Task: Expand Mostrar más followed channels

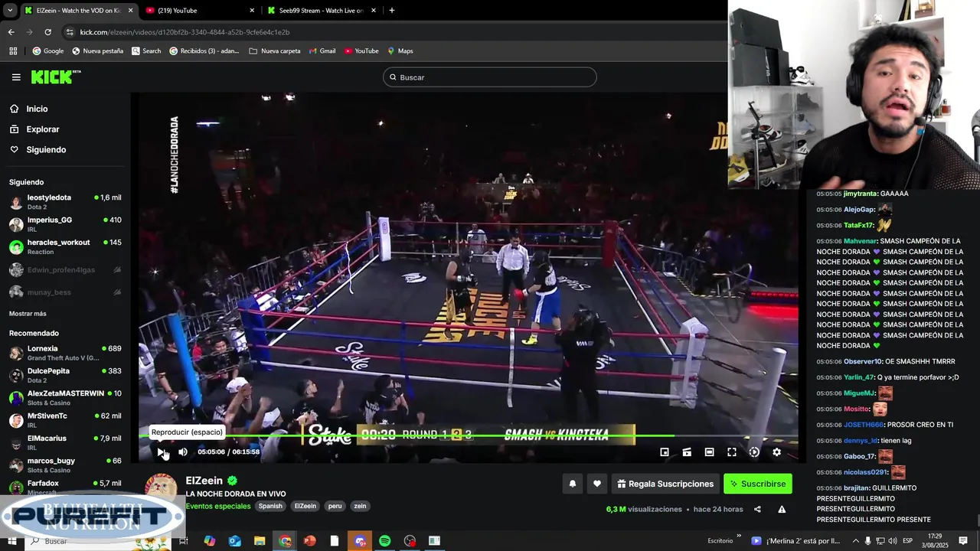Action: [x=28, y=314]
